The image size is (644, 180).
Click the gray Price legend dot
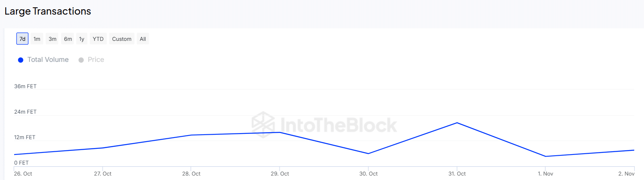[x=81, y=60]
